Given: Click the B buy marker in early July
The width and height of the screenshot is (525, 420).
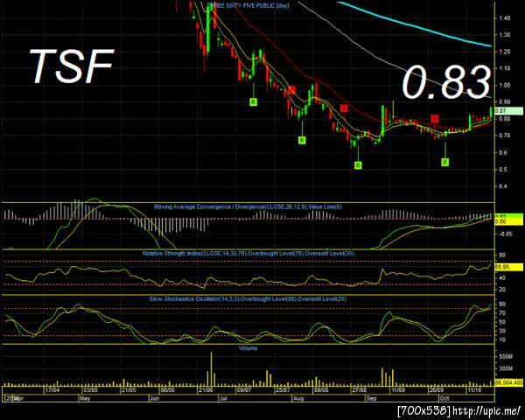Looking at the screenshot, I should coord(254,101).
